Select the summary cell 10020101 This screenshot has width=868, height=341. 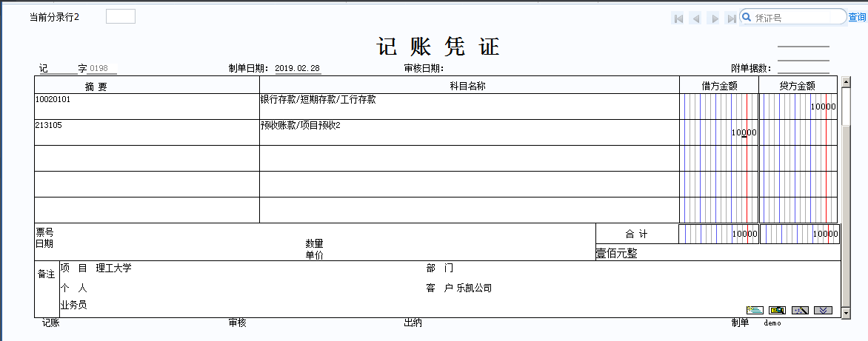click(147, 106)
